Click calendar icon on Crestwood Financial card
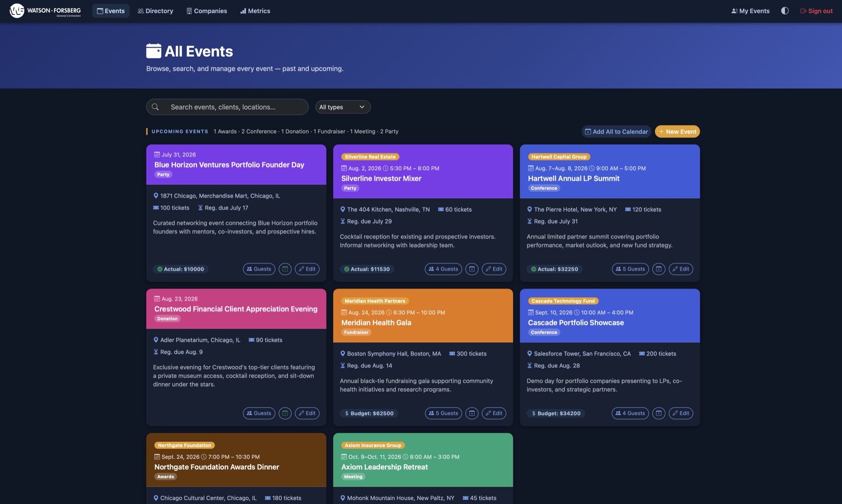 click(x=285, y=413)
